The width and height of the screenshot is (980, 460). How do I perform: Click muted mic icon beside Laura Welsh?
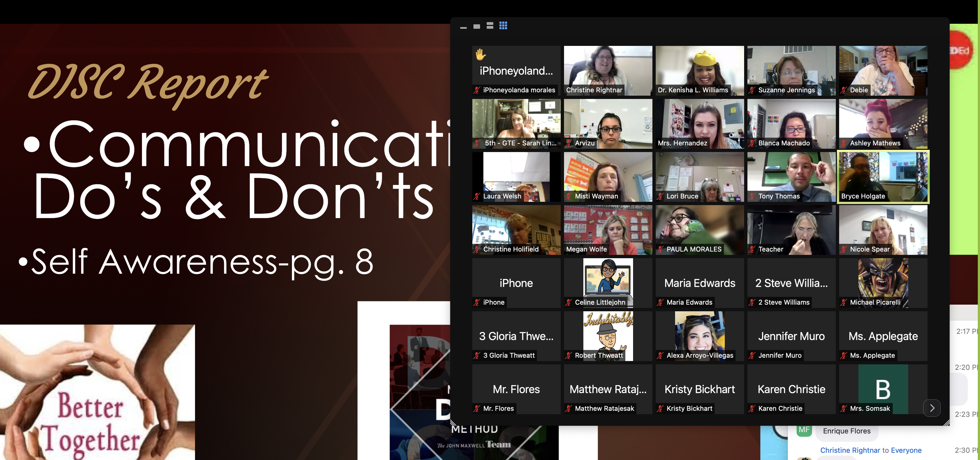click(x=477, y=196)
